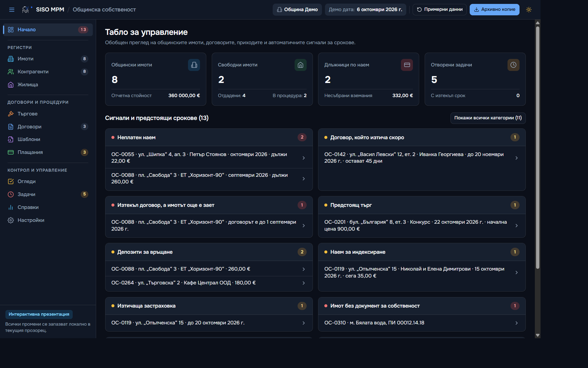Click the Настройки gear icon
Viewport: 588px width, 368px height.
coord(11,220)
